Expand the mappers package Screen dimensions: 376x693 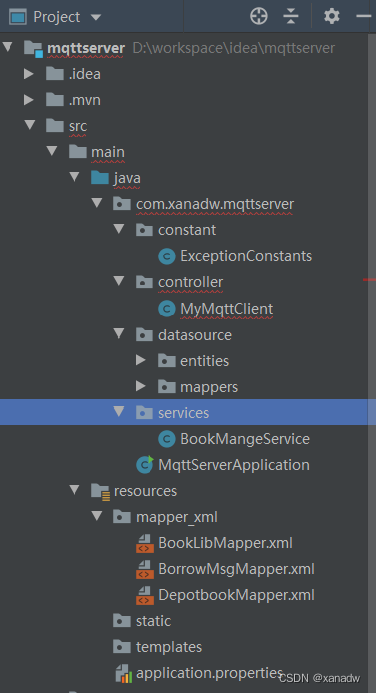click(x=141, y=386)
